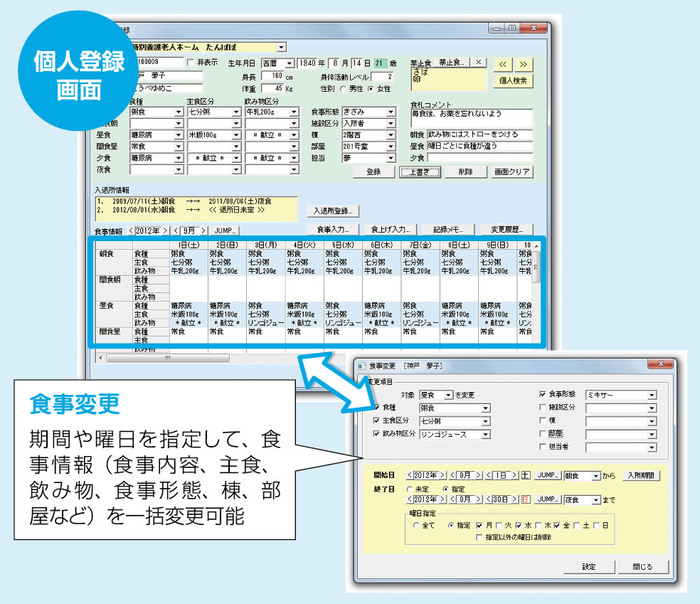Click 開始日 JUMP calendar button
This screenshot has height=604, width=700.
click(x=546, y=476)
